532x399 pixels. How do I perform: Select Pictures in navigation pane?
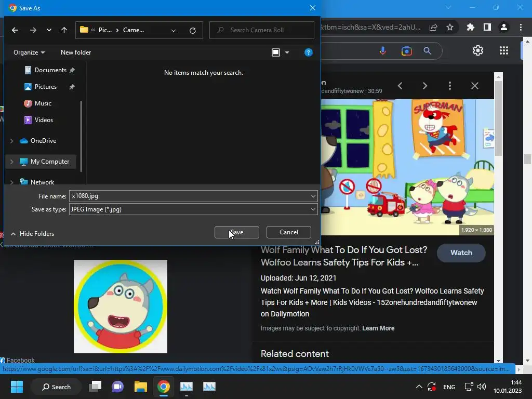click(46, 87)
